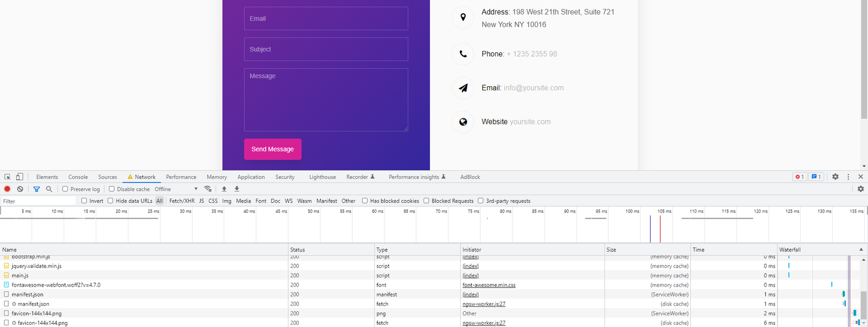This screenshot has height=327, width=868.
Task: Filter requests by Img type
Action: click(x=227, y=201)
